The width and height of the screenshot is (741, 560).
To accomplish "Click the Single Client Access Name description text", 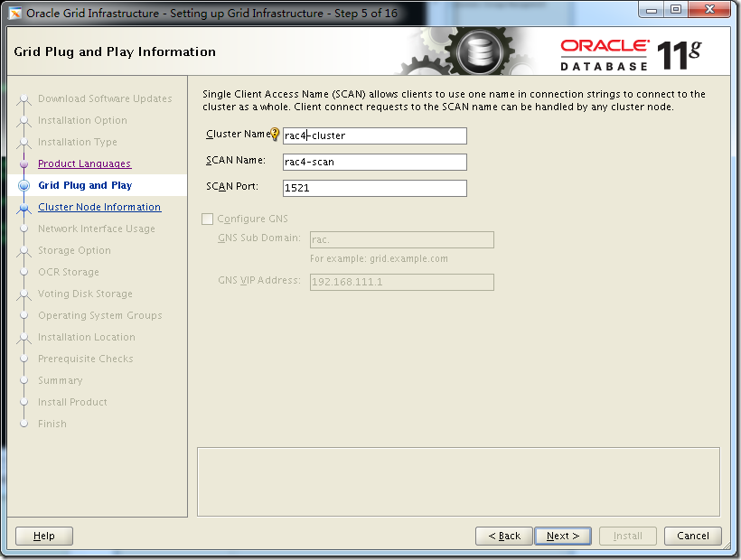I will [x=455, y=100].
